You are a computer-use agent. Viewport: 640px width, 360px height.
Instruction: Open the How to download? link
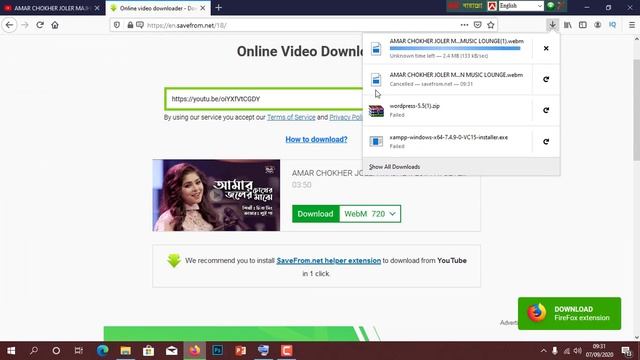[316, 139]
